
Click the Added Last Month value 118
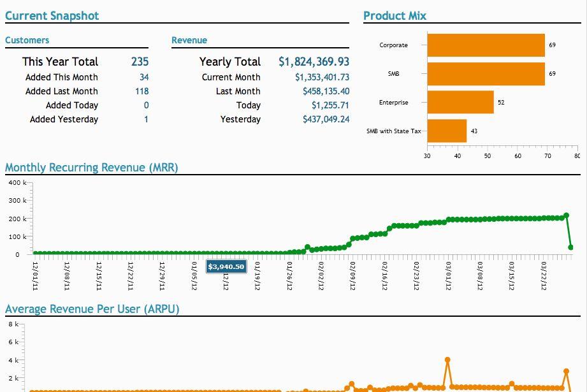[142, 91]
